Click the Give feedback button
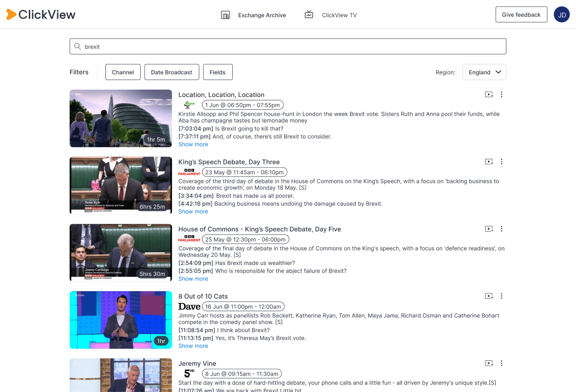The width and height of the screenshot is (576, 392). [x=521, y=15]
